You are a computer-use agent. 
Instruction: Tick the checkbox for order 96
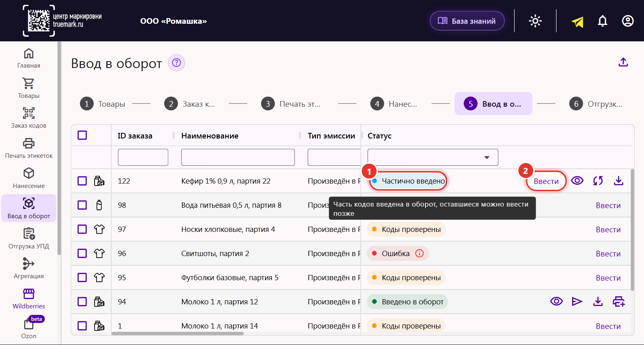(x=82, y=253)
